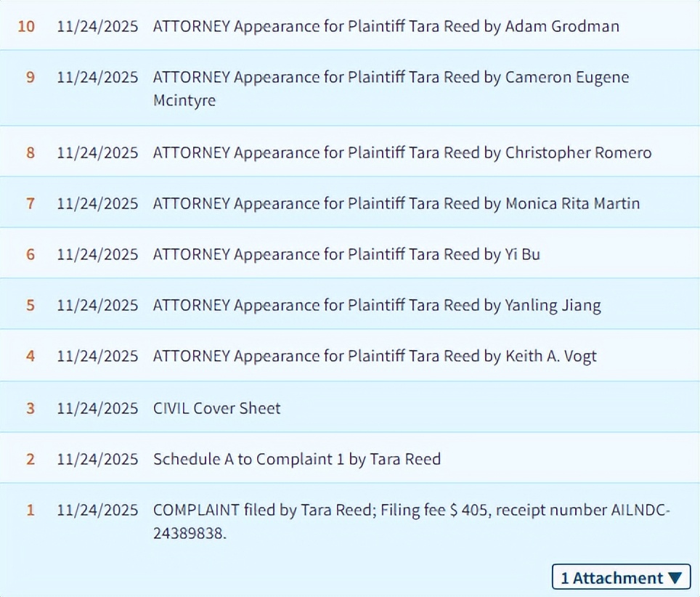
Task: Select docket entry number 8
Action: click(x=30, y=153)
